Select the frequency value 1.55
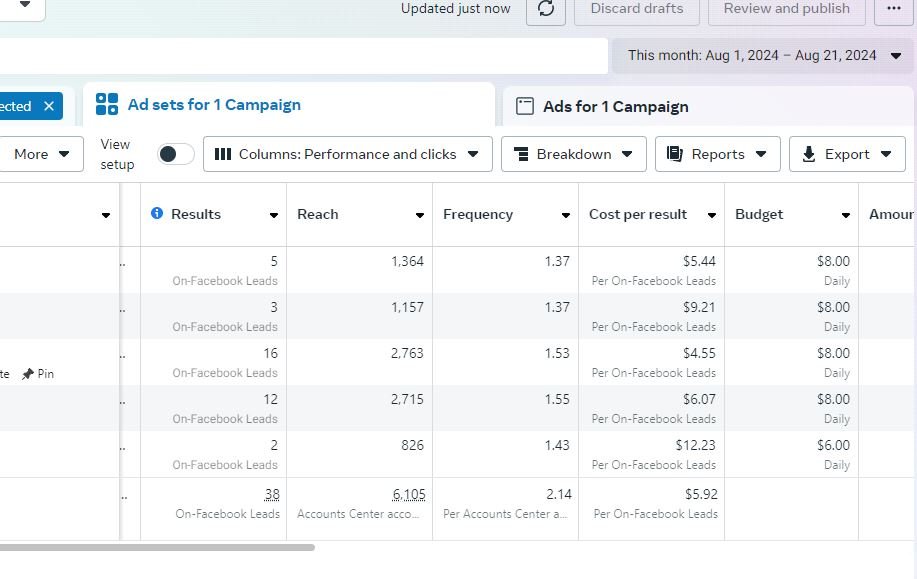The height and width of the screenshot is (579, 917). point(557,399)
